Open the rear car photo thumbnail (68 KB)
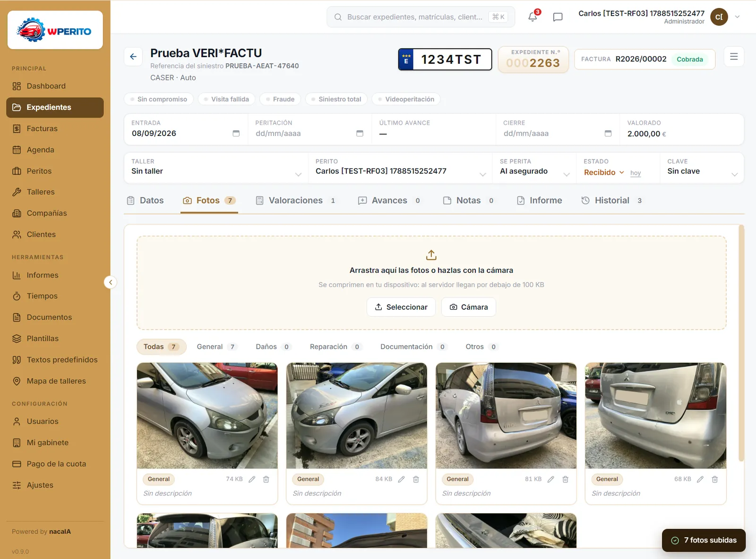The height and width of the screenshot is (559, 756). (655, 415)
